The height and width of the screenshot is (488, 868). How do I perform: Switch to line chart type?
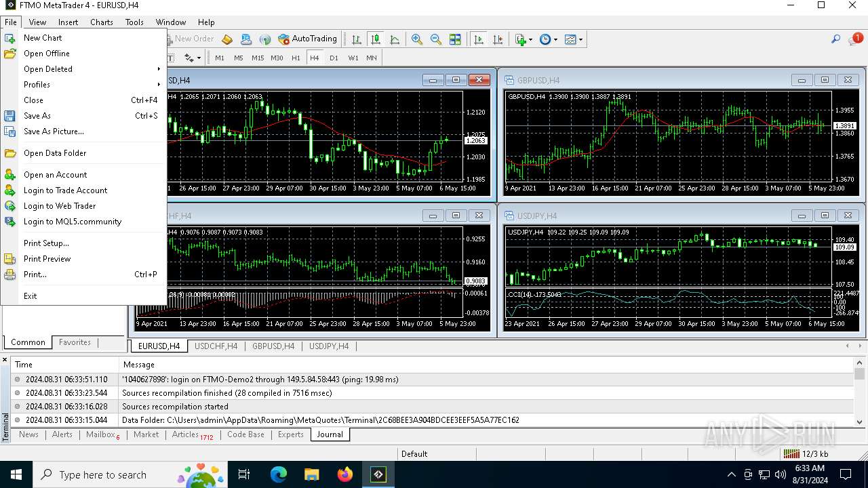(395, 39)
